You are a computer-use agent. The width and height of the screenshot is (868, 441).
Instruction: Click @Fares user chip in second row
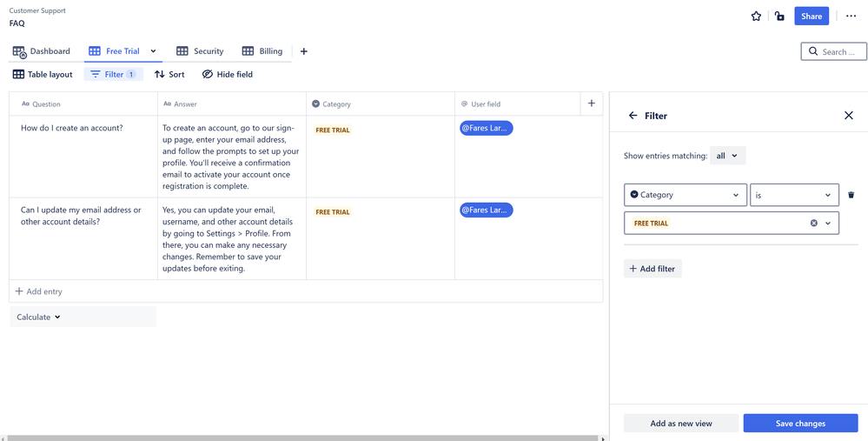[487, 210]
